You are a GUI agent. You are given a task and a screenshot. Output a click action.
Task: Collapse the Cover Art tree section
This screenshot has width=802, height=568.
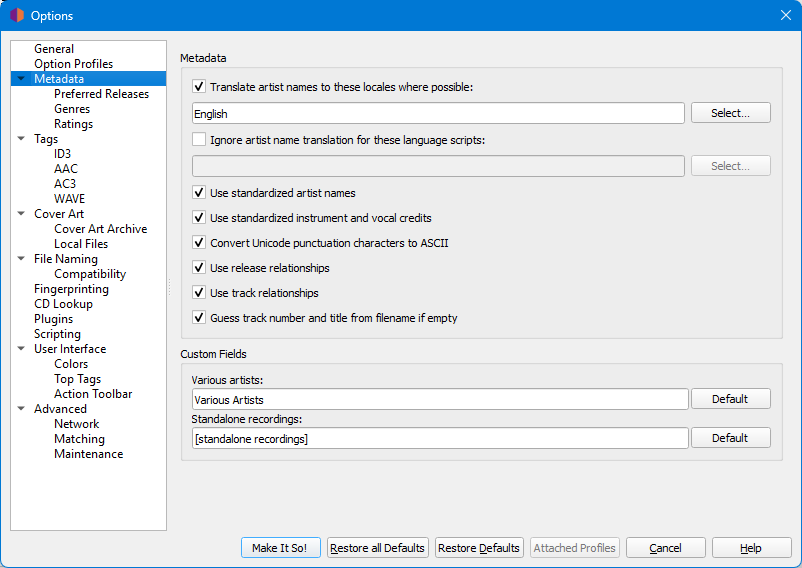[x=21, y=214]
